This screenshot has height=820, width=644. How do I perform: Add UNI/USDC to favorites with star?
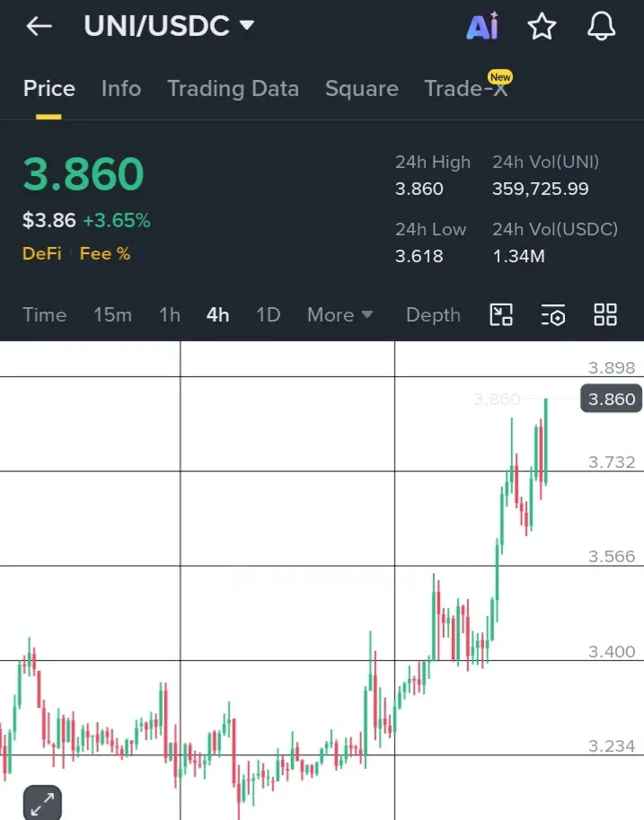pyautogui.click(x=542, y=26)
